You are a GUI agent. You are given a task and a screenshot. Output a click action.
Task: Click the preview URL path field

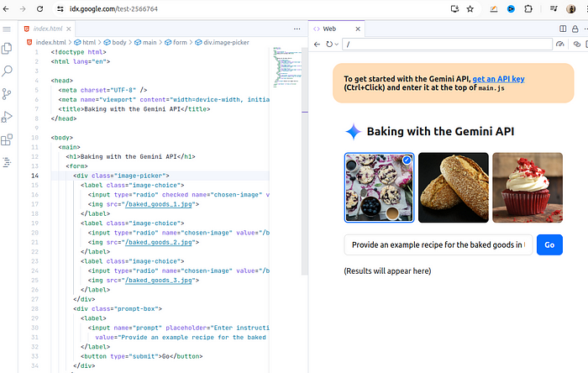click(x=447, y=45)
